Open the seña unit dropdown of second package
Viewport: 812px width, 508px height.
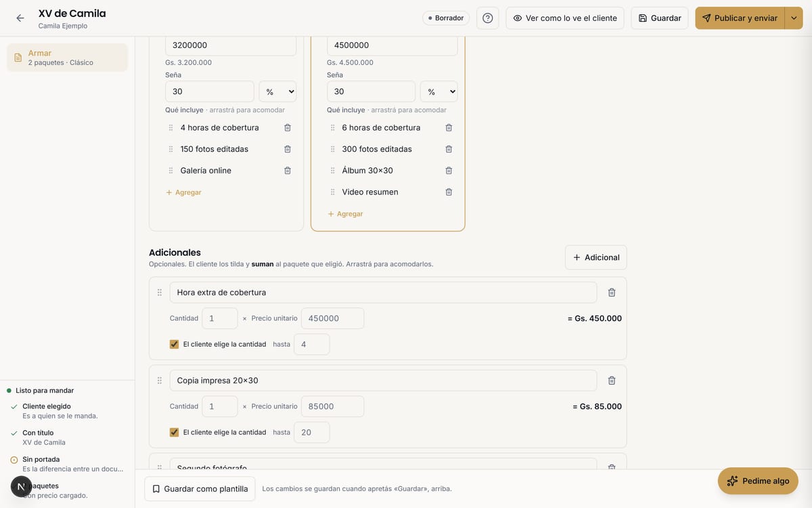coord(439,91)
